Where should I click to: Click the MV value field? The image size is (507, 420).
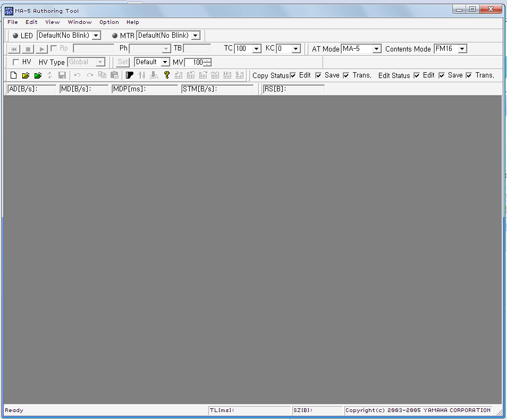tap(194, 62)
